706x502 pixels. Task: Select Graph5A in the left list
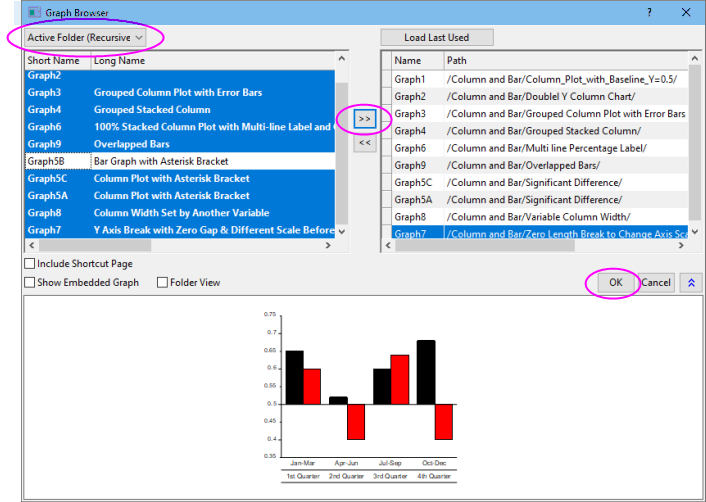pos(180,195)
